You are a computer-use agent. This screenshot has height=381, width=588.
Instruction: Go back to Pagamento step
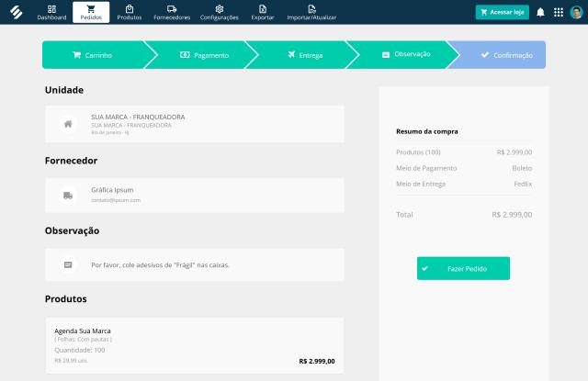pos(204,55)
